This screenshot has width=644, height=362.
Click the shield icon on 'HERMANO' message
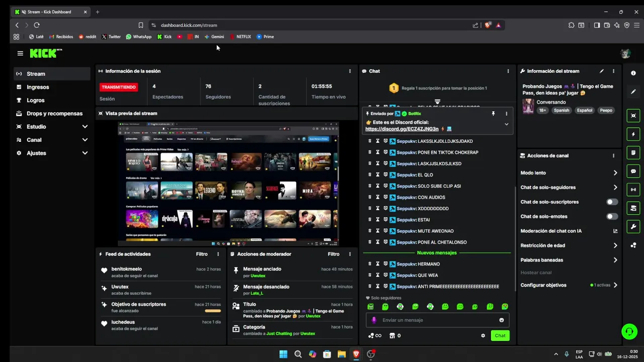[385, 264]
